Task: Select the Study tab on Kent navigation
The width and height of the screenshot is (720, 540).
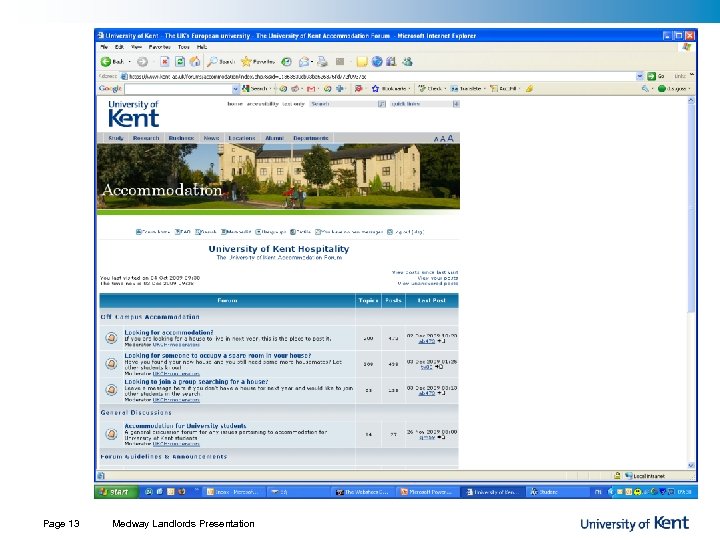Action: pyautogui.click(x=116, y=138)
